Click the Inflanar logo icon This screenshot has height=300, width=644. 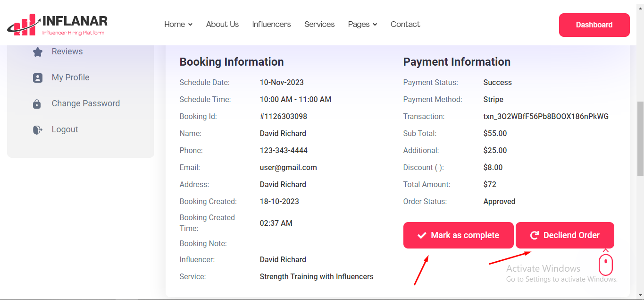(x=24, y=25)
